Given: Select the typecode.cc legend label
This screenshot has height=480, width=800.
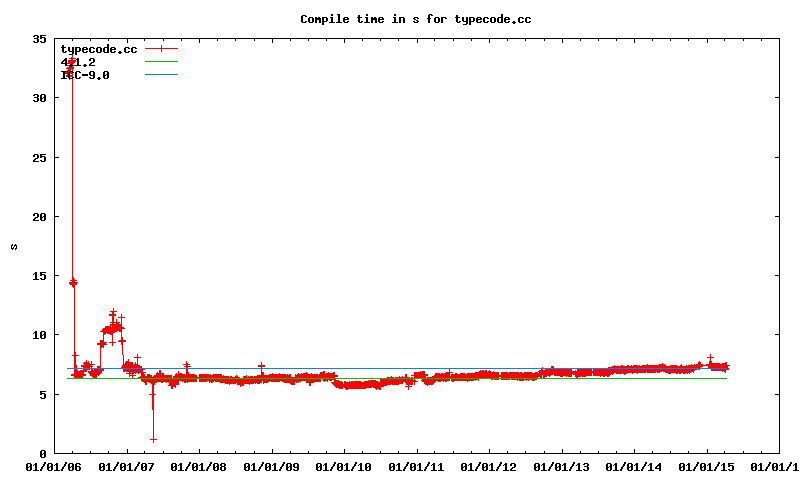Looking at the screenshot, I should (98, 49).
